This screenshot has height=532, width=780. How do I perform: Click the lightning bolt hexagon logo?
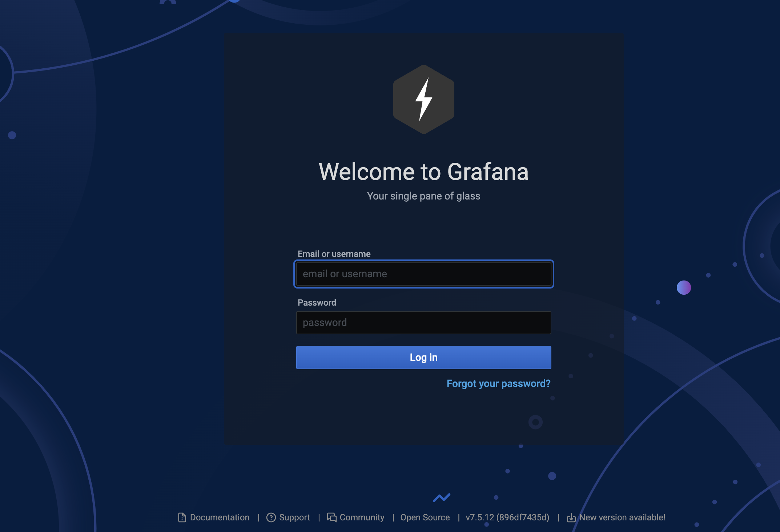(423, 99)
